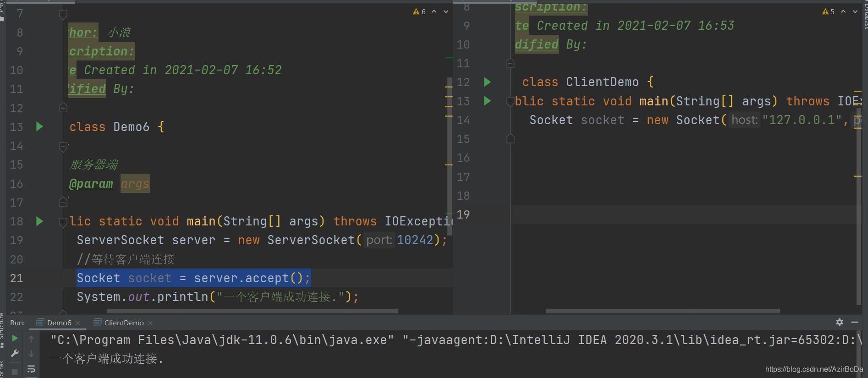Click the @param tag in Javadoc
Viewport: 868px width, 378px height.
click(x=91, y=184)
